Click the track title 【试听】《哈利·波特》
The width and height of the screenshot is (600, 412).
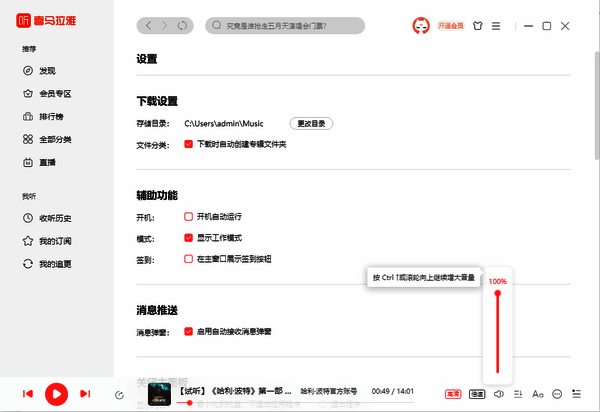235,391
